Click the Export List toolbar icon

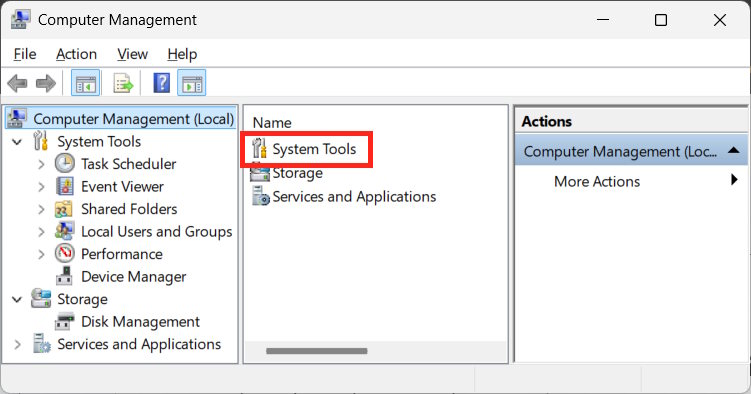(123, 83)
